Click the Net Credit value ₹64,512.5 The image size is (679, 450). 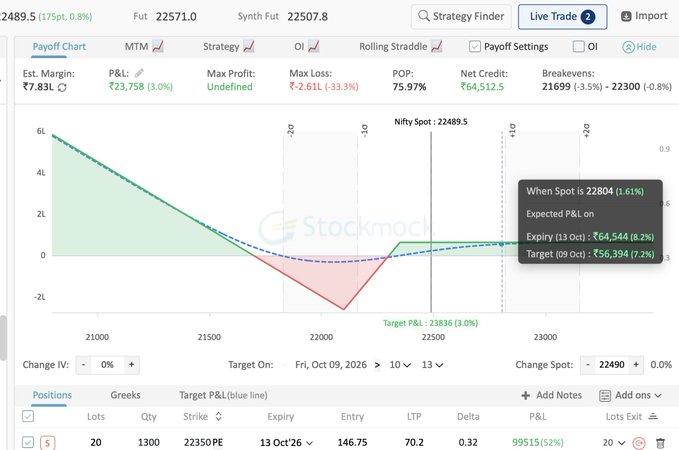[x=482, y=87]
